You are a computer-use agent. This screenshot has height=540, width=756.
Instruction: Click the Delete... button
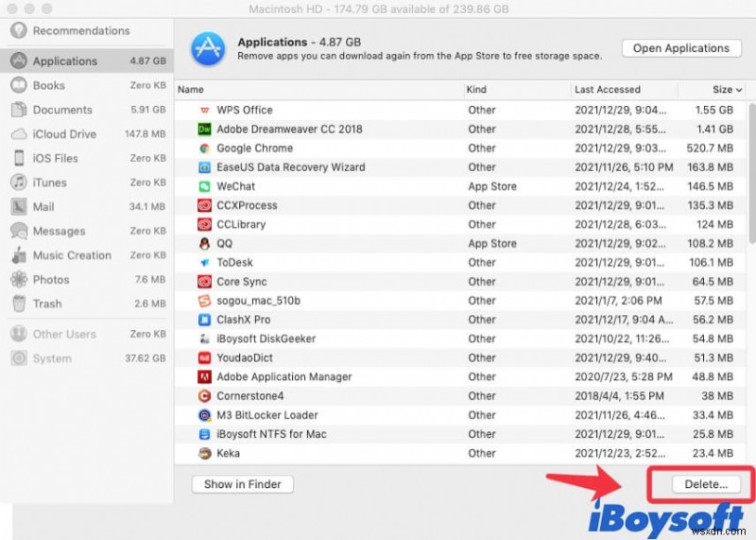point(706,484)
